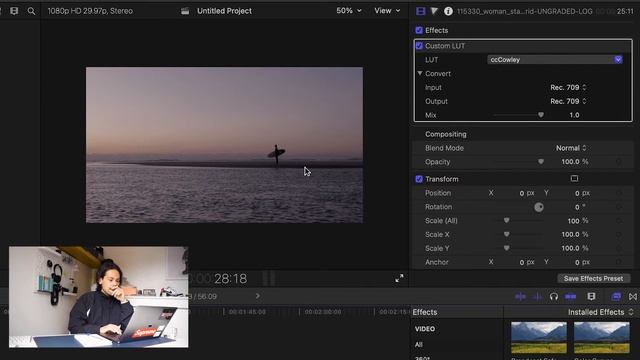Open the 50% zoom level dropdown
Screen dimensions: 640x360
click(x=349, y=11)
